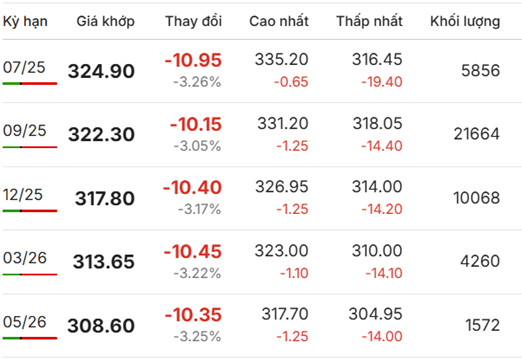This screenshot has height=362, width=522.
Task: Click the Cao nhất column header
Action: (x=279, y=21)
